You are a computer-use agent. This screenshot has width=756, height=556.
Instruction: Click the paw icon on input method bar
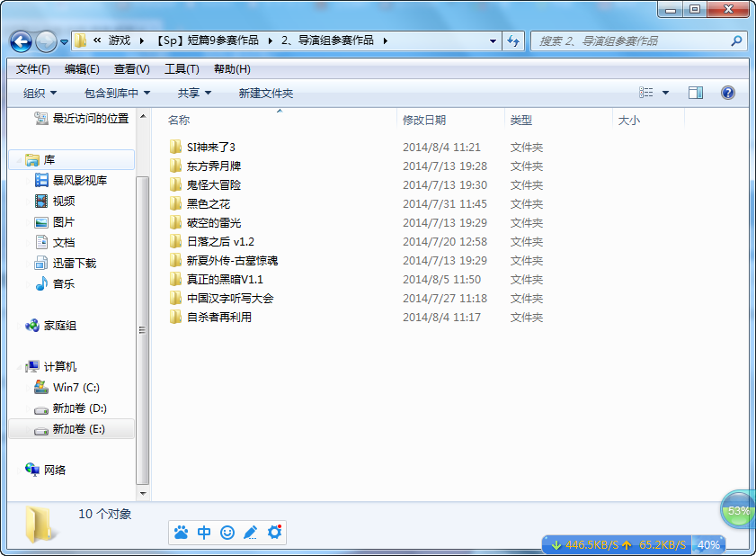(182, 533)
